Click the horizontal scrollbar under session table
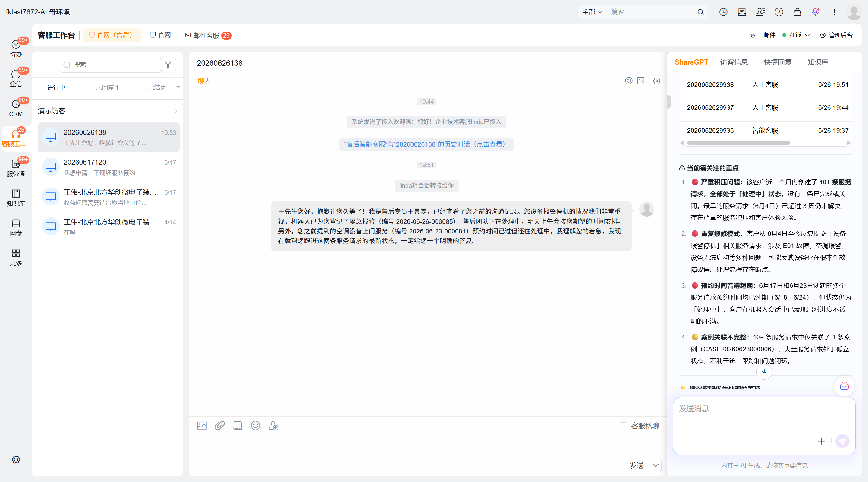Image resolution: width=868 pixels, height=482 pixels. pyautogui.click(x=738, y=143)
